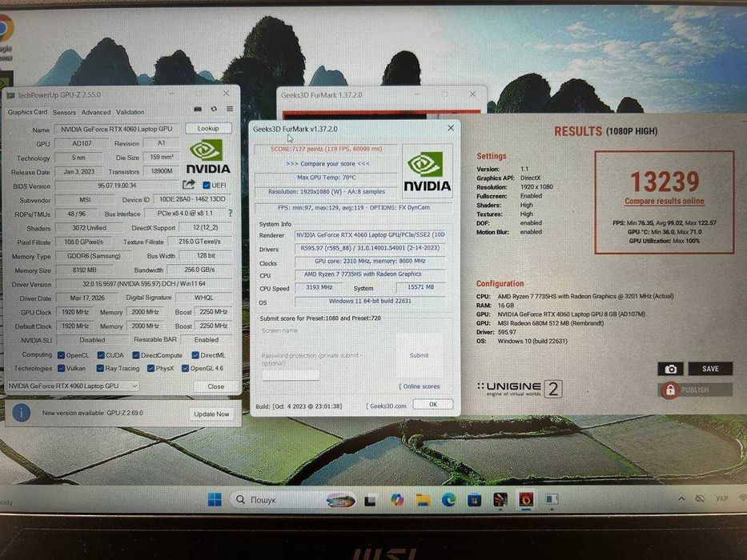
Task: Open the Online scores link
Action: [420, 386]
